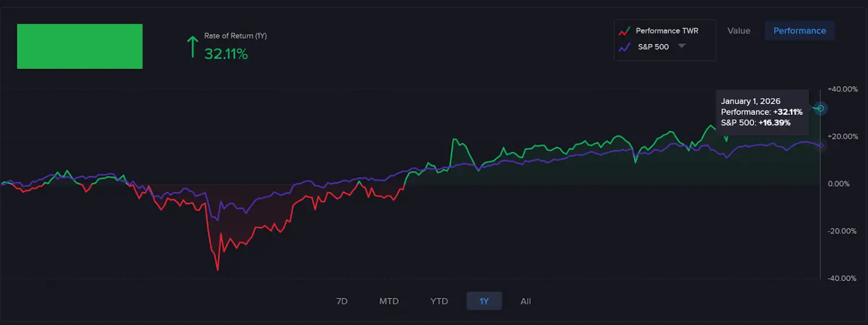
Task: Click the Rate of Return (1Y) label
Action: [x=235, y=36]
